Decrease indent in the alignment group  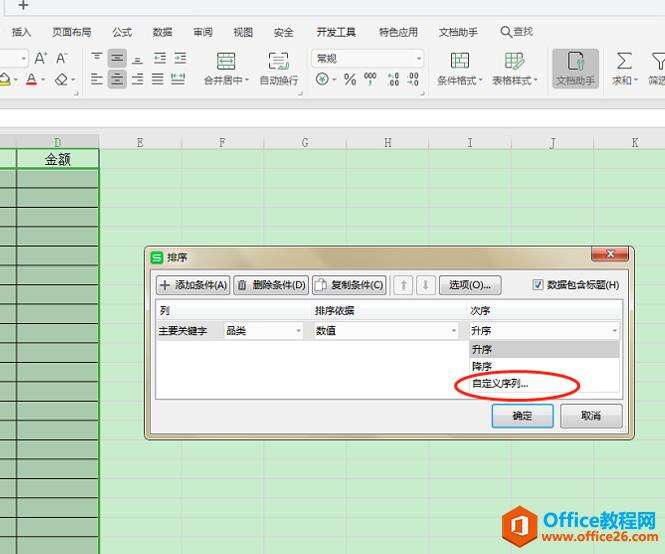pos(159,58)
